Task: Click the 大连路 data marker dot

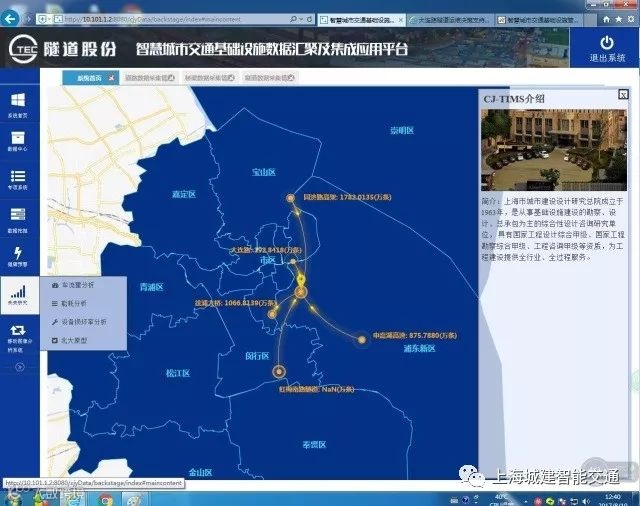Action: point(293,262)
